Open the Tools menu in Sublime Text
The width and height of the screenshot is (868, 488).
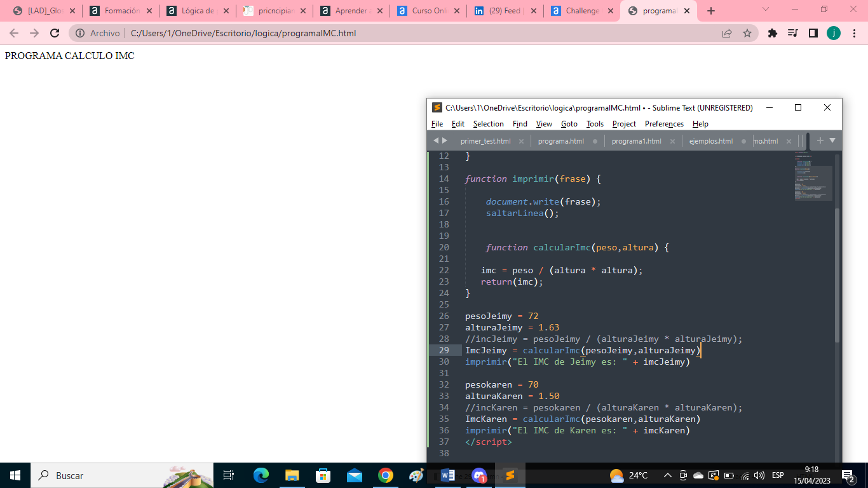tap(595, 124)
